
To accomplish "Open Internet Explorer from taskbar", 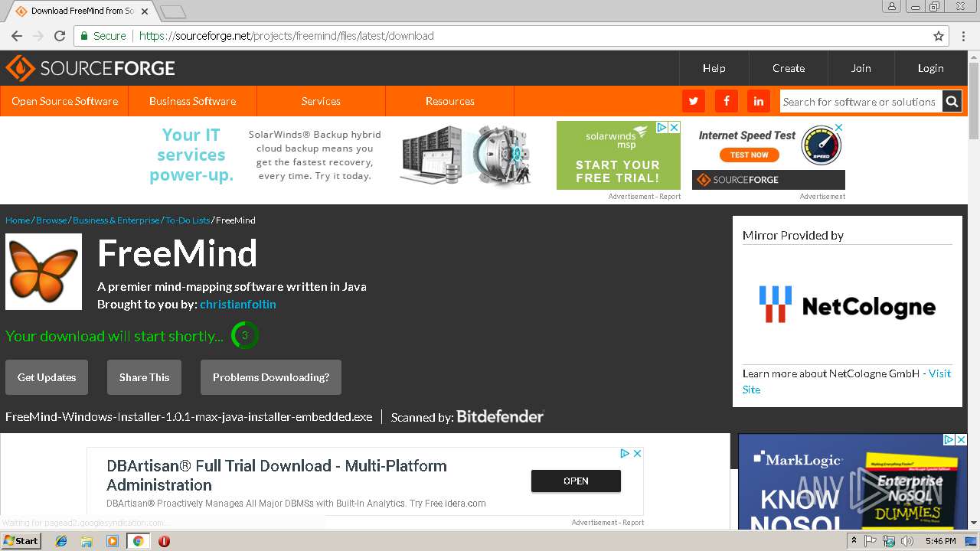I will pyautogui.click(x=61, y=541).
